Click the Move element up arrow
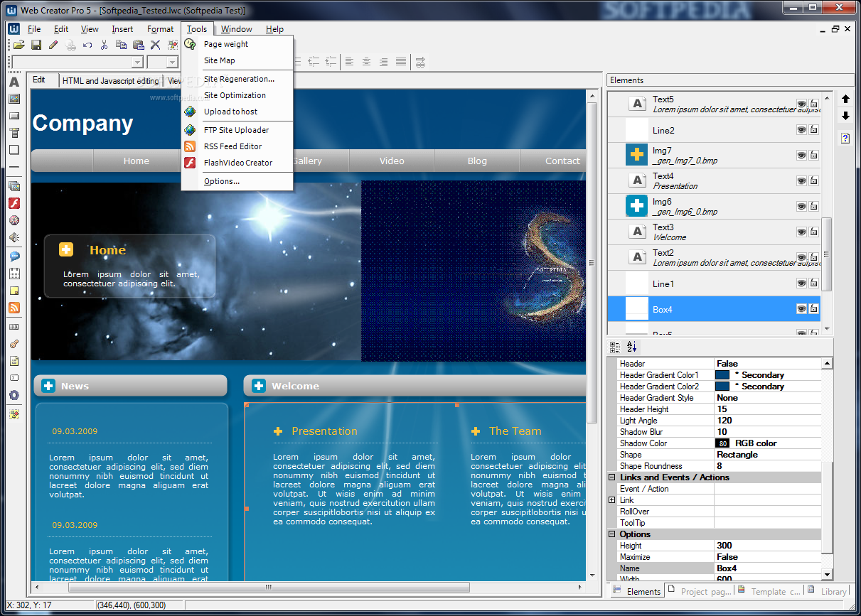Viewport: 861px width, 616px height. tap(845, 99)
